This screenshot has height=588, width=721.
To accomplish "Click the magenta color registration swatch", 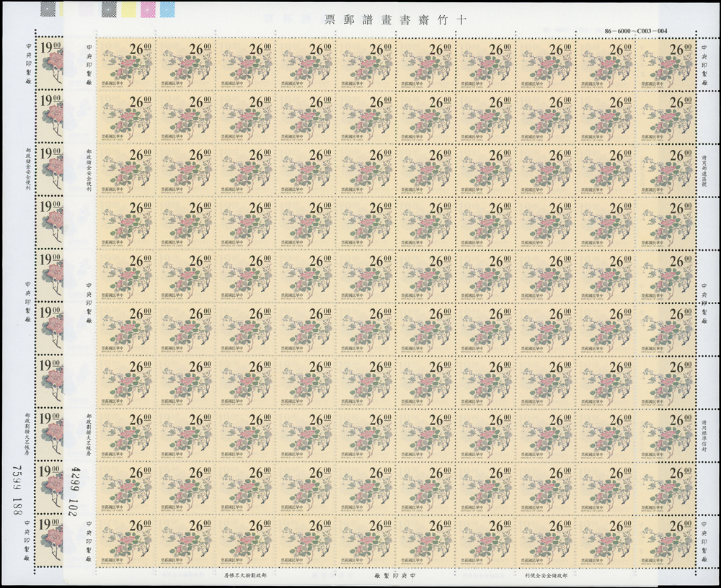I will tap(148, 9).
